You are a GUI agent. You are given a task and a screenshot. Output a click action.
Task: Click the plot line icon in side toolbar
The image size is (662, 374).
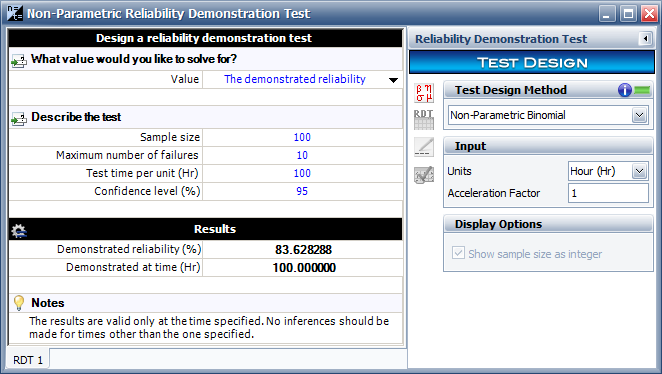[424, 146]
